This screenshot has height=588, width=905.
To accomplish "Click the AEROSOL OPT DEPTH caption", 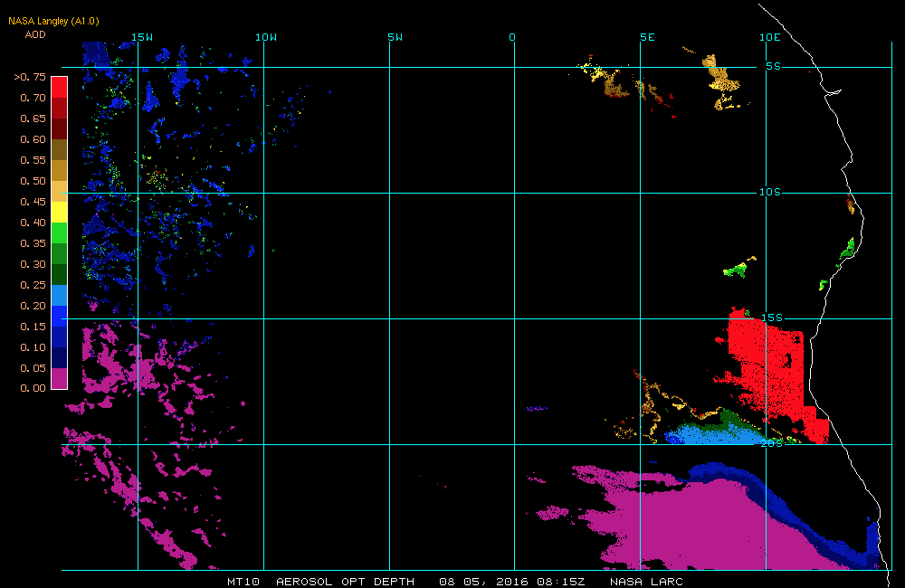I will (345, 582).
